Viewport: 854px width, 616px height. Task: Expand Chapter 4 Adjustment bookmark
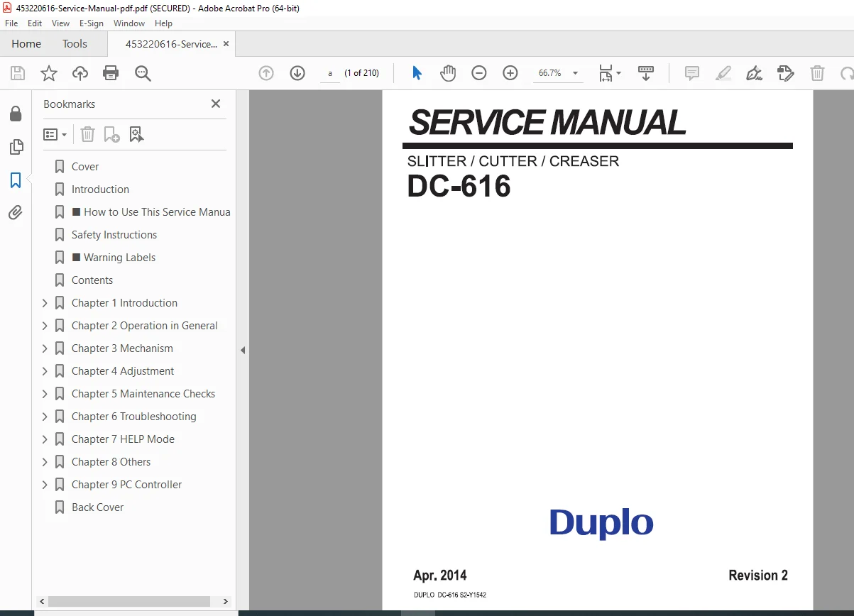(45, 371)
